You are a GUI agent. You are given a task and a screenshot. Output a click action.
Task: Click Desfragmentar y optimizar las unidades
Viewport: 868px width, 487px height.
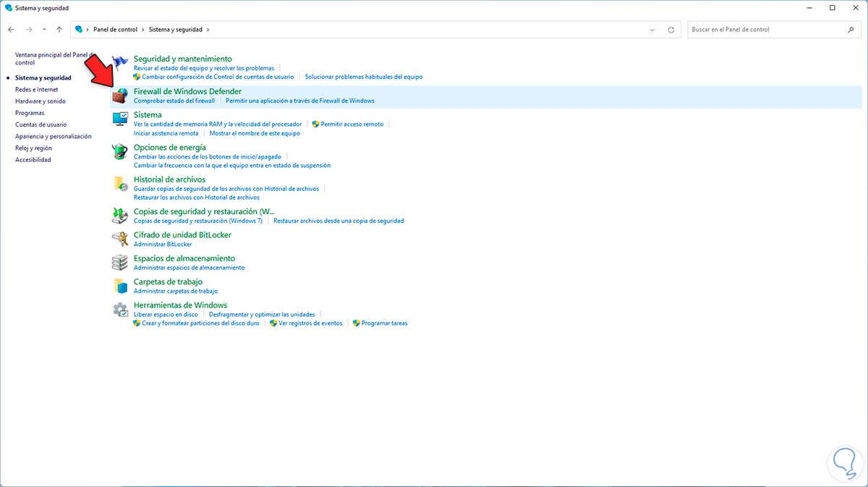click(x=262, y=315)
